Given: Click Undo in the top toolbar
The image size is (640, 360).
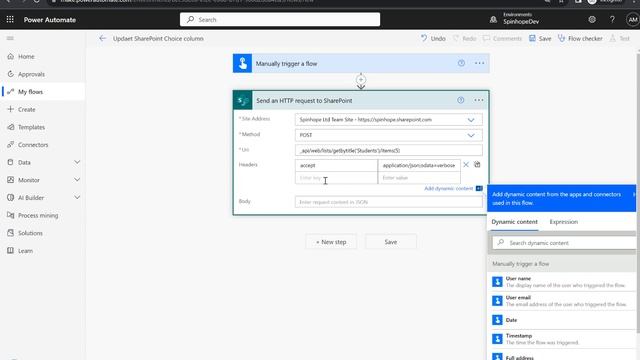Looking at the screenshot, I should click(x=433, y=38).
